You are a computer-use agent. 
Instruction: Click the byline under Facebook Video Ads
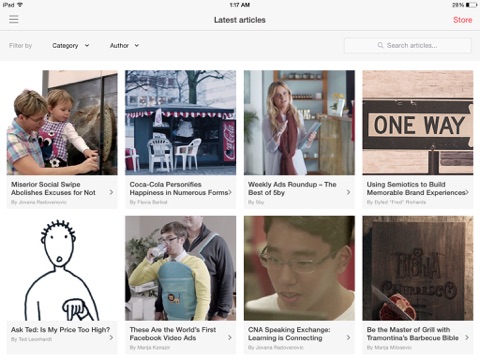tap(150, 348)
